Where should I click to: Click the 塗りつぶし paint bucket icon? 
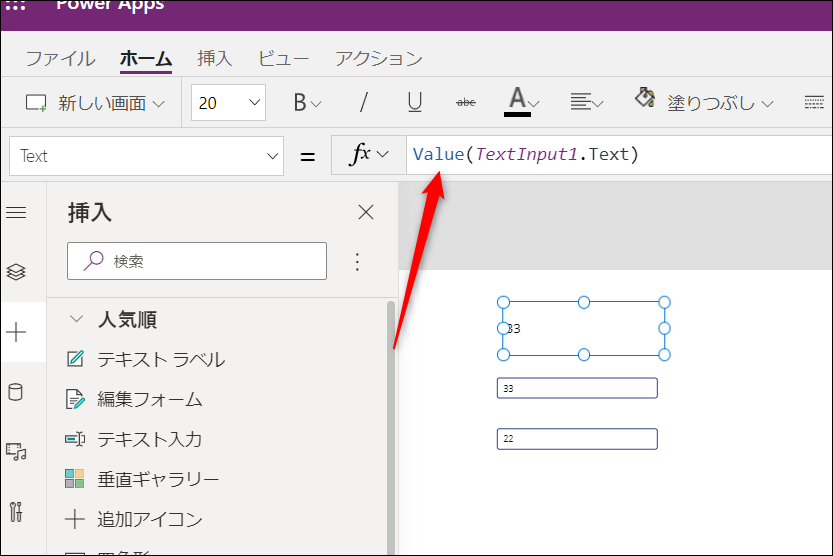pos(645,98)
